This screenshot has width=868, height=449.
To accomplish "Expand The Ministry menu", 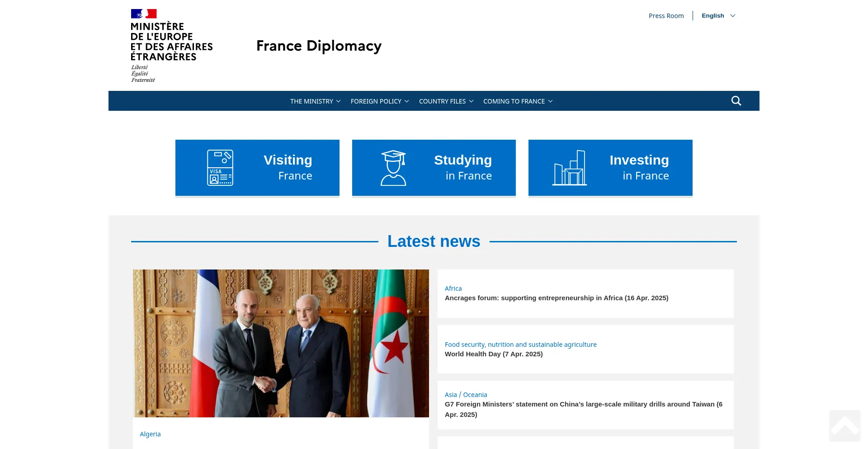I will coord(316,101).
